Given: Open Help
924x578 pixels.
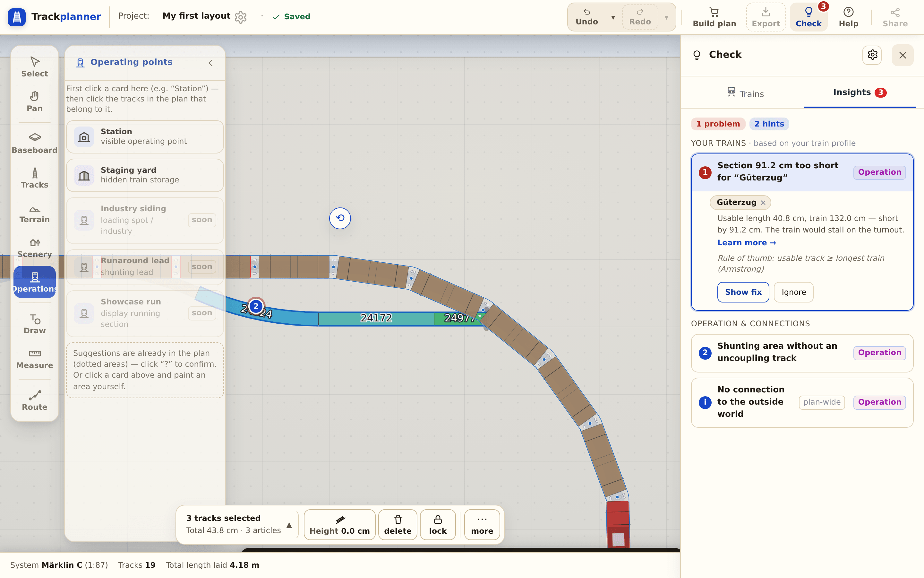Looking at the screenshot, I should point(848,17).
